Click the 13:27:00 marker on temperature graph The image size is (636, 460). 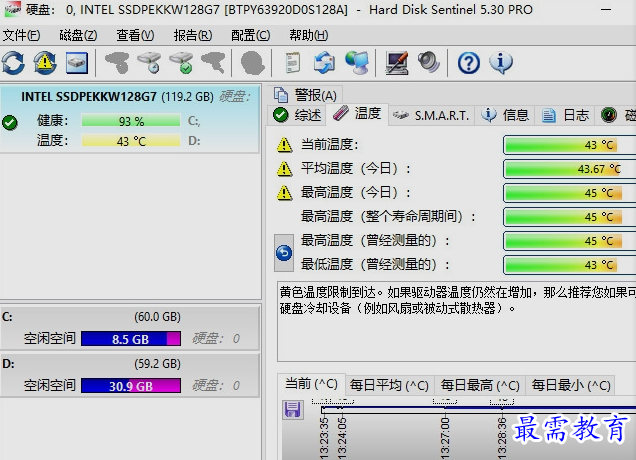tap(445, 438)
